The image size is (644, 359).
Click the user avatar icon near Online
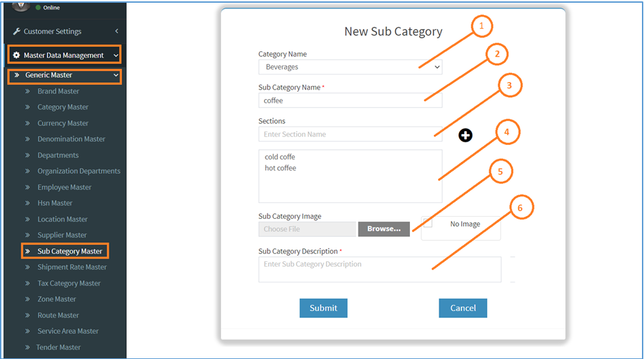[21, 5]
